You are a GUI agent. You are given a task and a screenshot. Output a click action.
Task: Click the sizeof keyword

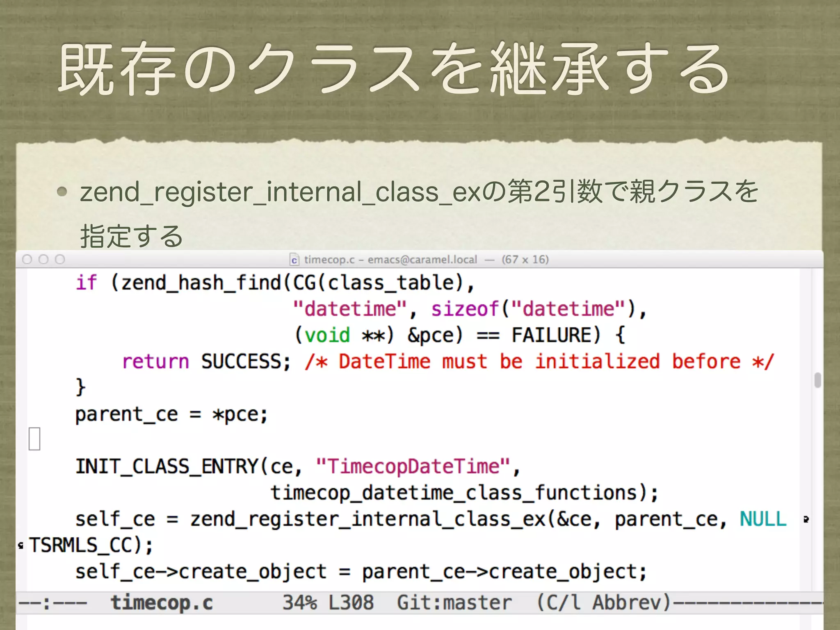(465, 309)
